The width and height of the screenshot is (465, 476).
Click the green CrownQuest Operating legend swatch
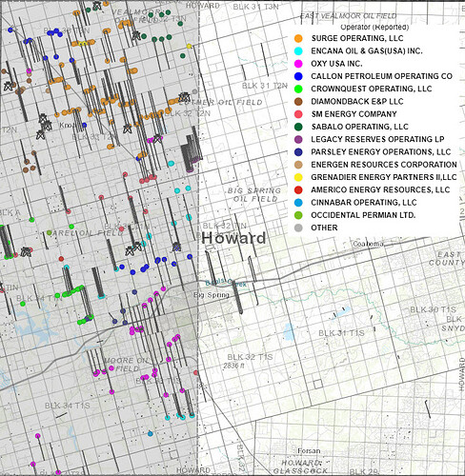(298, 89)
